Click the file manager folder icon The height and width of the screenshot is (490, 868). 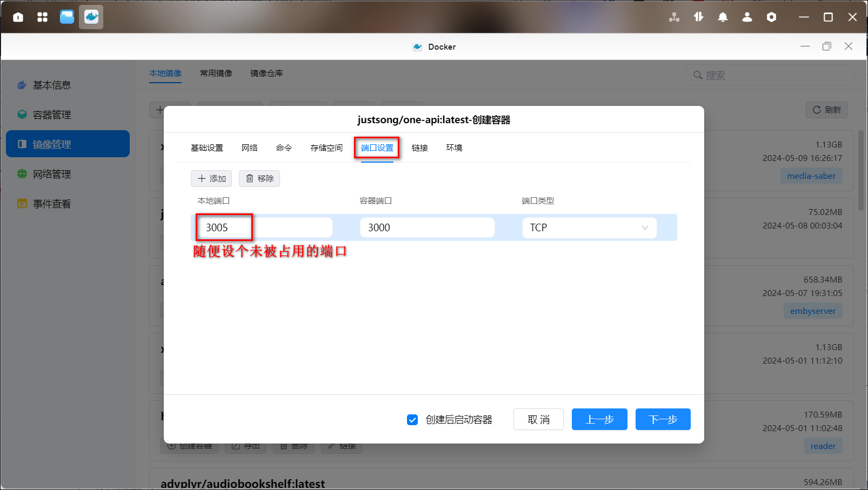point(67,17)
